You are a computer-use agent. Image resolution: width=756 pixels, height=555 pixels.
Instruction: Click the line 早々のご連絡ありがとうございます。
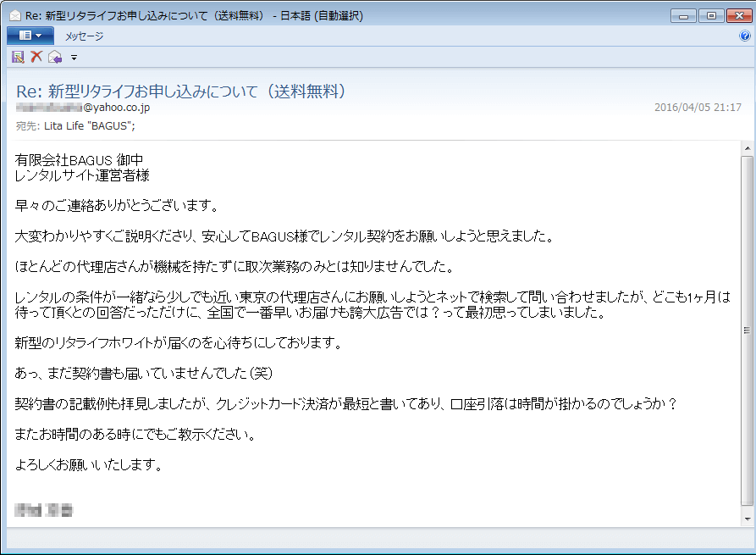coord(117,206)
